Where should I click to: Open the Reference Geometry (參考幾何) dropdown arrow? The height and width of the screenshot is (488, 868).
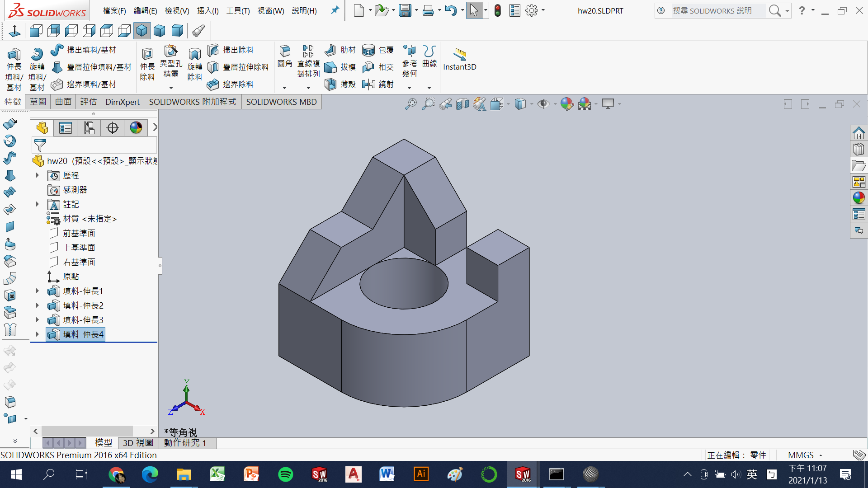(x=409, y=88)
